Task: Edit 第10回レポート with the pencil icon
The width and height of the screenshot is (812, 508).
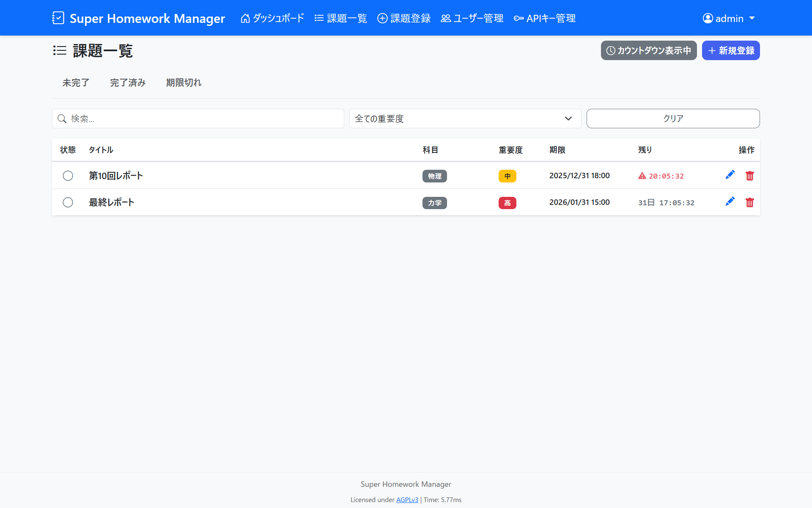Action: click(x=730, y=175)
